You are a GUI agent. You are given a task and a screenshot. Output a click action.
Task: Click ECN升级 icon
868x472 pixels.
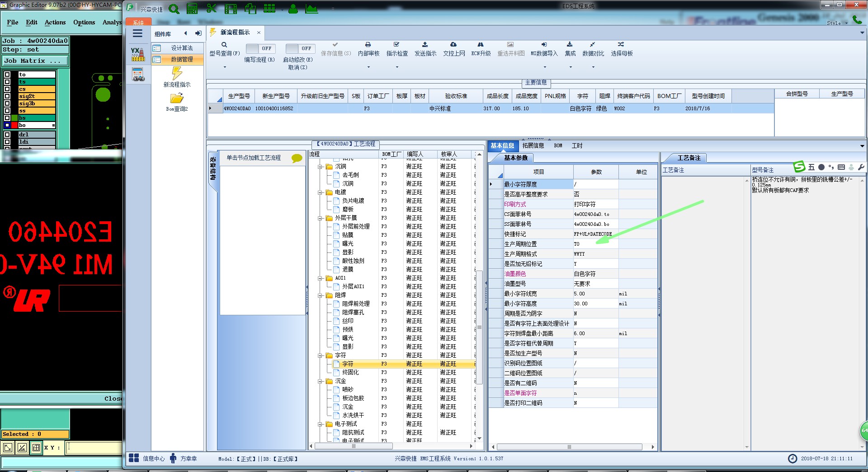481,45
